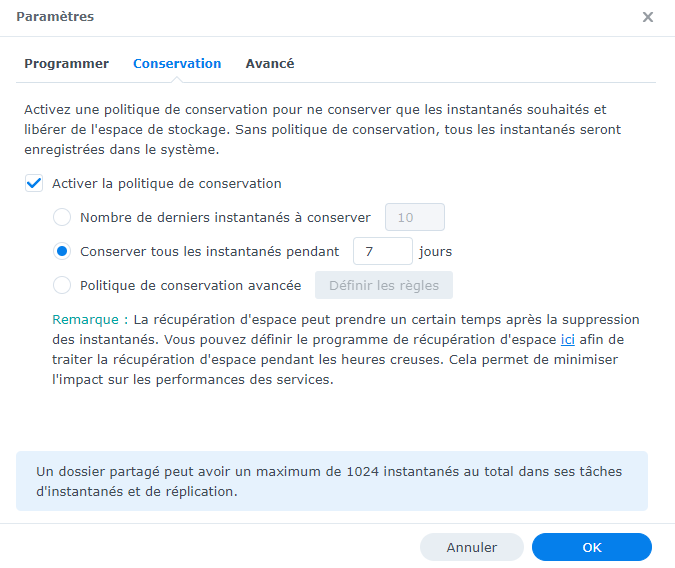Open the Avancé tab
Image resolution: width=675 pixels, height=568 pixels.
(270, 63)
